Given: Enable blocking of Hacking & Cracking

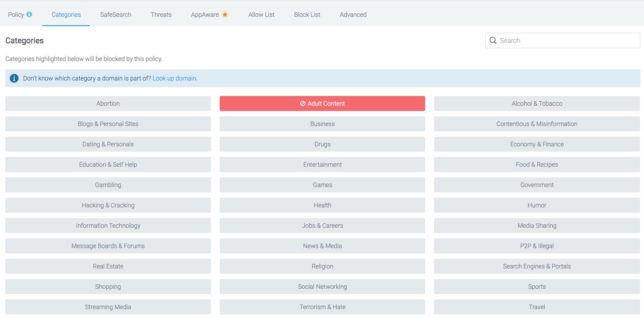Looking at the screenshot, I should pyautogui.click(x=108, y=205).
